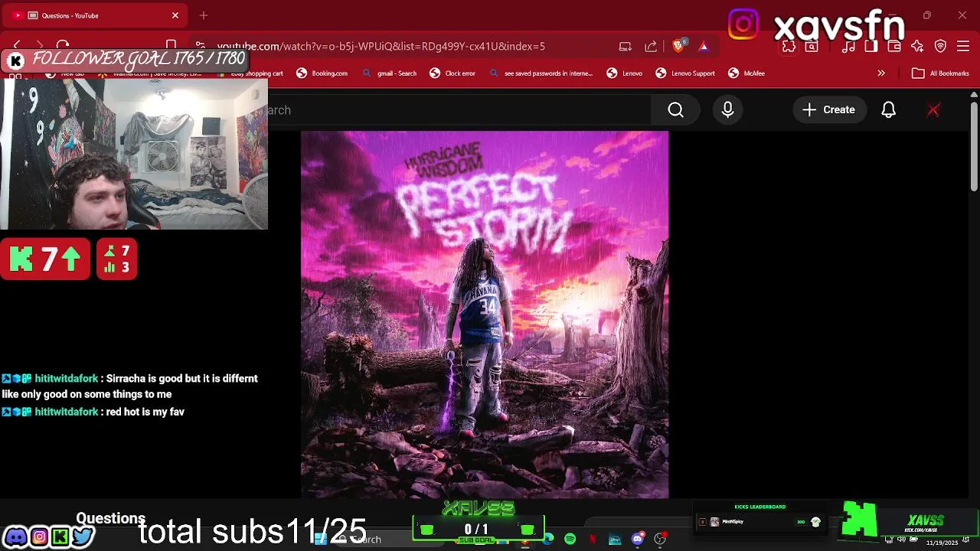Viewport: 980px width, 551px height.
Task: Open the Brave Shields lion icon
Action: (x=678, y=46)
